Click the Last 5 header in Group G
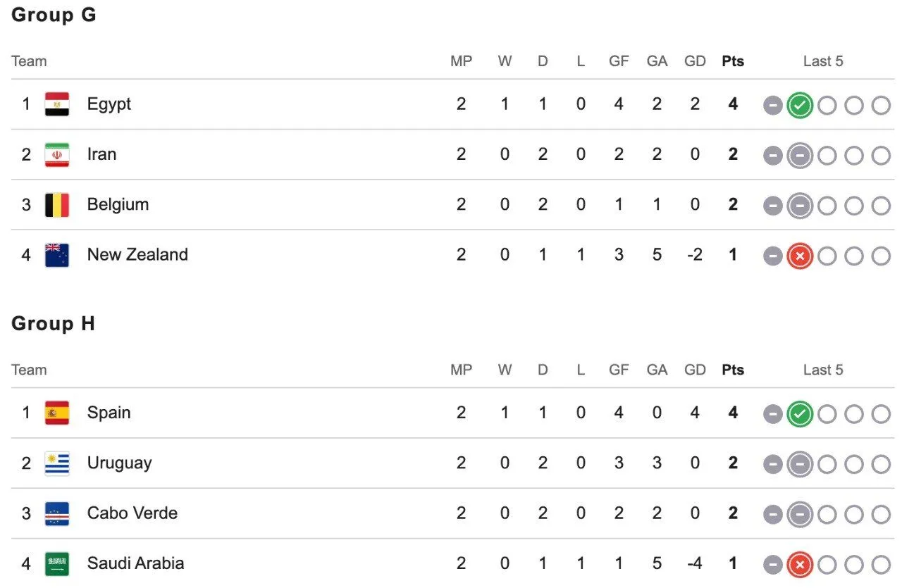 [823, 61]
